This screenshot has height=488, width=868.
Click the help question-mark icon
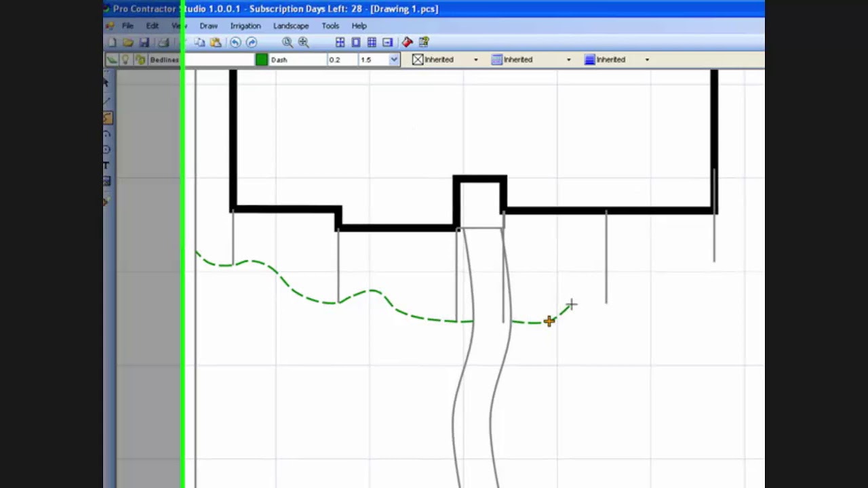coord(424,43)
